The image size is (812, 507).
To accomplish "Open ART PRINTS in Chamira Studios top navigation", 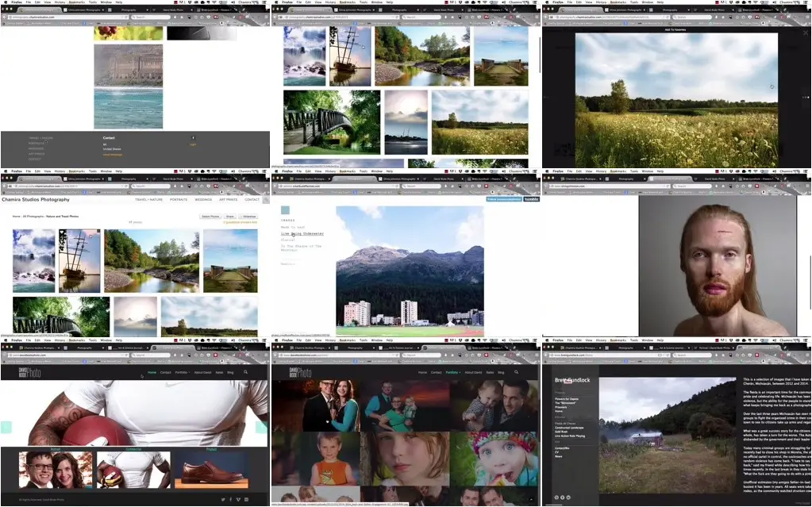I will (x=229, y=199).
